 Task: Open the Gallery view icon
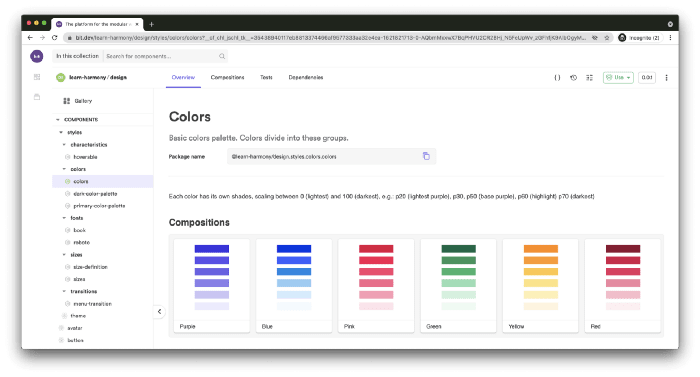coord(67,101)
